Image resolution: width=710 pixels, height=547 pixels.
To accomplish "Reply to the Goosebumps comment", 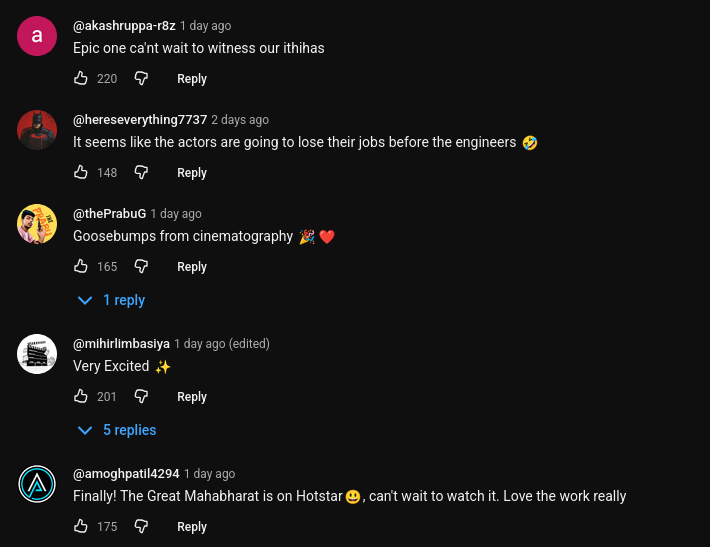I will (x=192, y=267).
